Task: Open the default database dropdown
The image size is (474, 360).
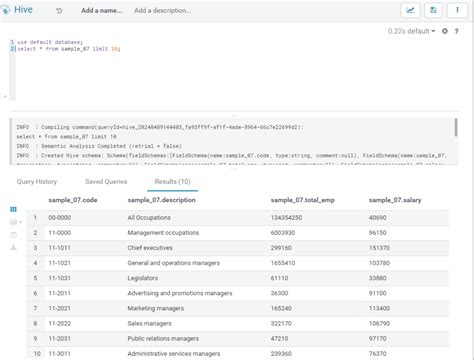Action: tap(421, 31)
